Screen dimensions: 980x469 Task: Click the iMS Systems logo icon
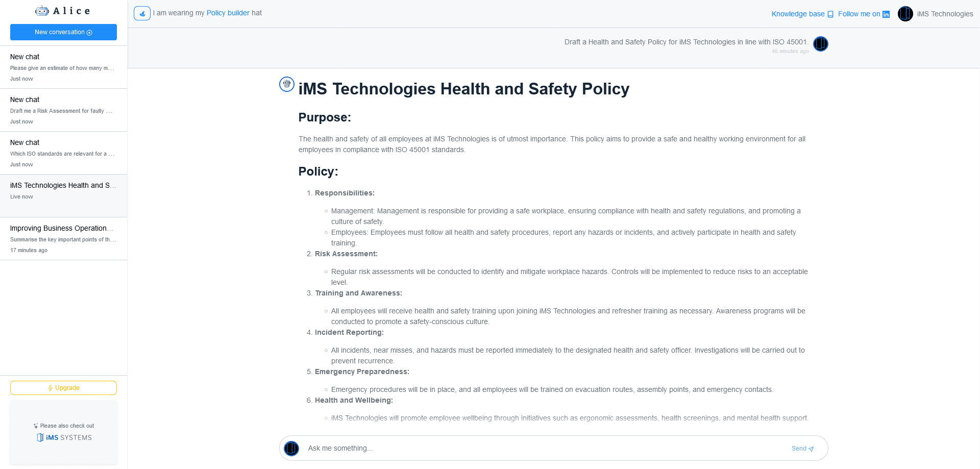[x=40, y=437]
